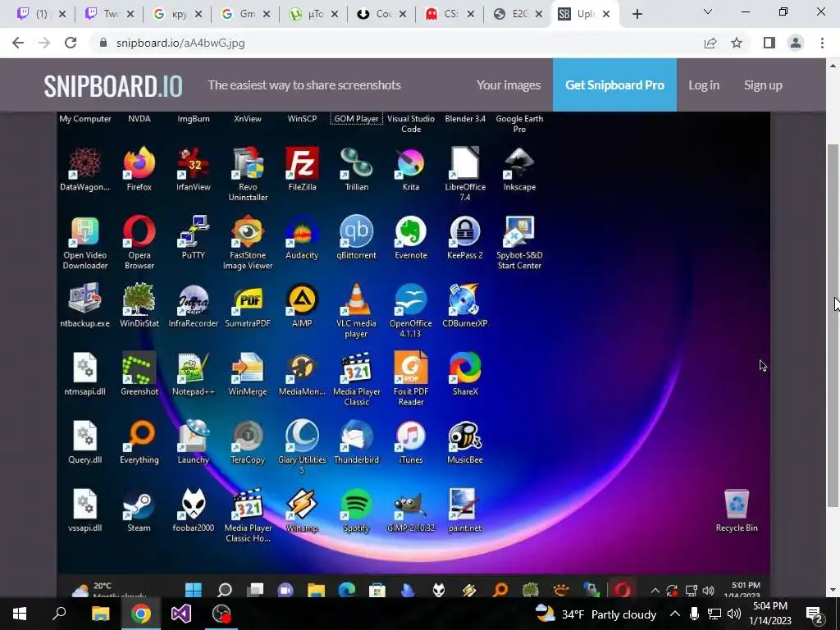The image size is (840, 630).
Task: Select the WinDirStat tree icon
Action: pyautogui.click(x=139, y=299)
